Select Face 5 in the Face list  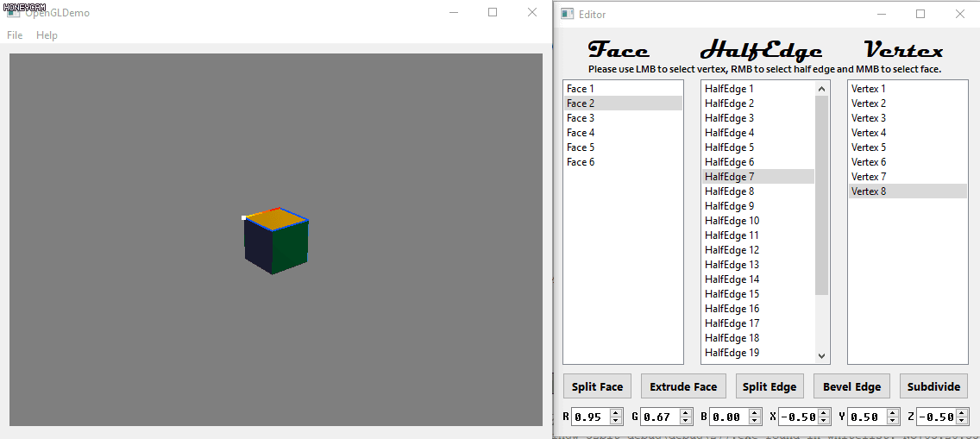tap(623, 147)
